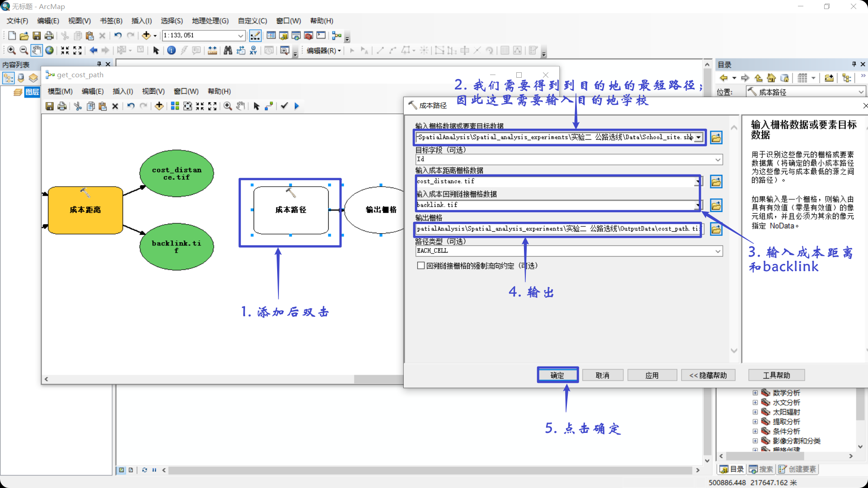
Task: Toggle the auto-hide pin on the 目录 panel
Action: click(x=854, y=64)
